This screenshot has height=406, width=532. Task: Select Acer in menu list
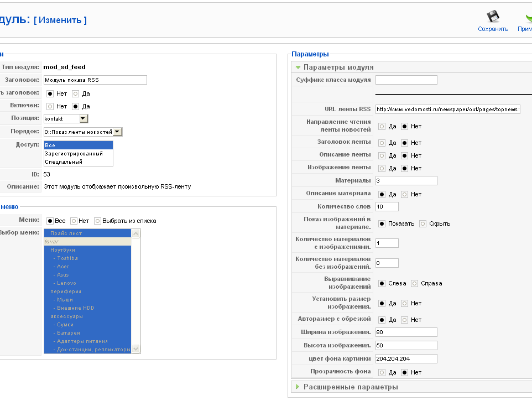tap(87, 267)
